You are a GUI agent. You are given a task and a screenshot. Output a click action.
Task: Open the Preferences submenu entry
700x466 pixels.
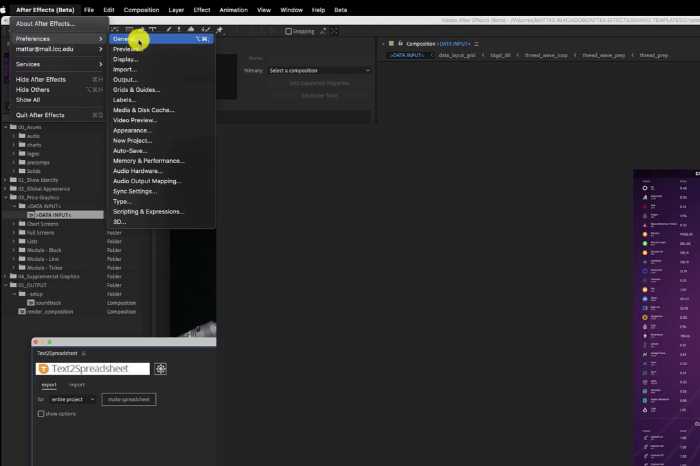tap(58, 39)
